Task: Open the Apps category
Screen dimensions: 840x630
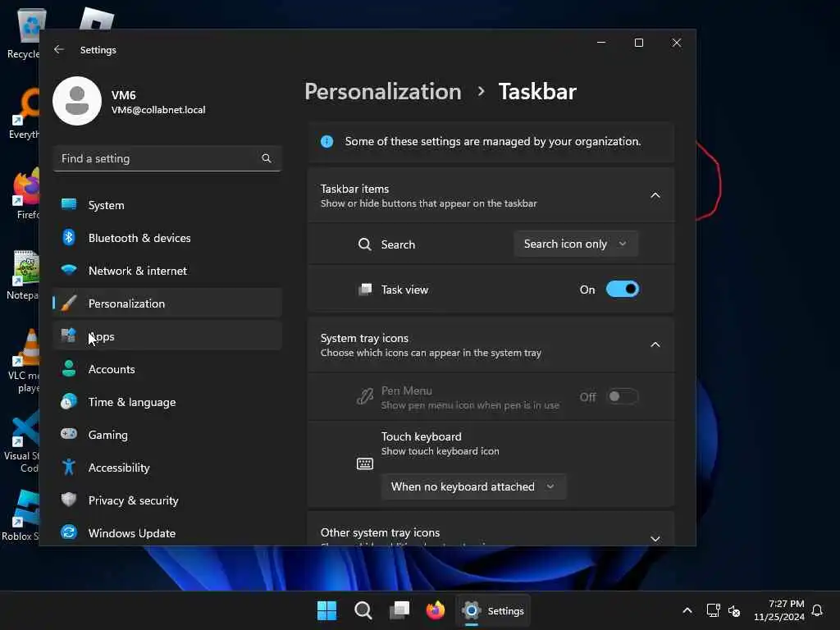Action: coord(167,336)
